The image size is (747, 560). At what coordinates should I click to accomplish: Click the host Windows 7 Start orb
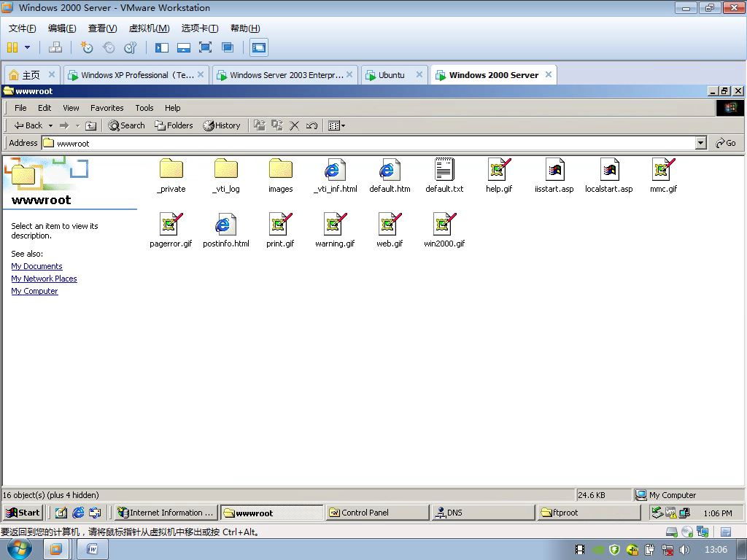pyautogui.click(x=19, y=550)
